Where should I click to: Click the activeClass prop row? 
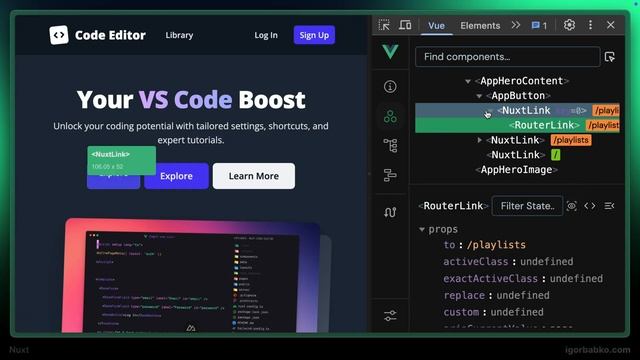(x=508, y=262)
